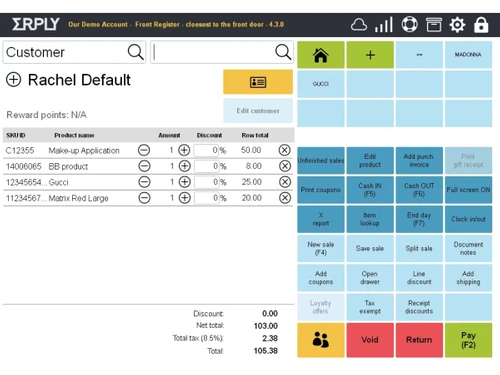
Task: Click the product search magnifier icon
Action: pyautogui.click(x=283, y=52)
